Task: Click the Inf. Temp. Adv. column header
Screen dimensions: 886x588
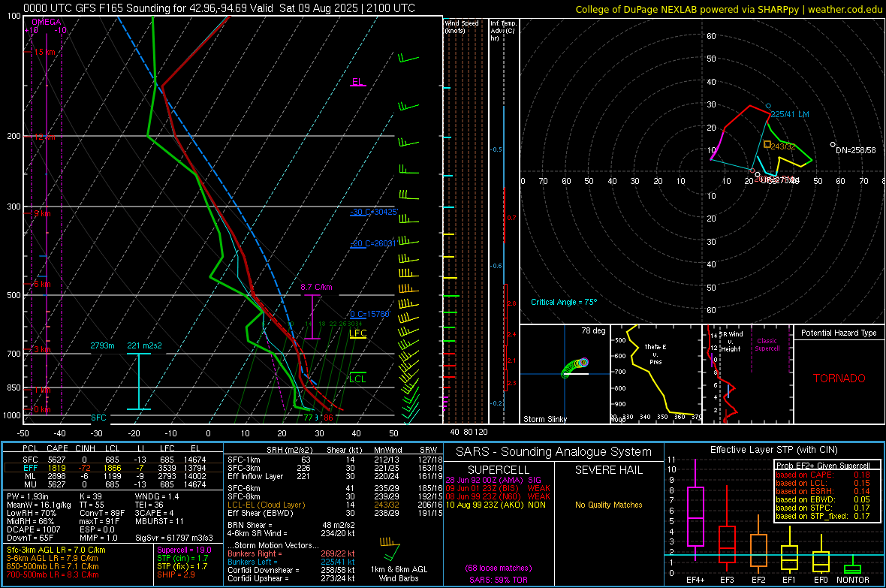Action: [x=503, y=30]
